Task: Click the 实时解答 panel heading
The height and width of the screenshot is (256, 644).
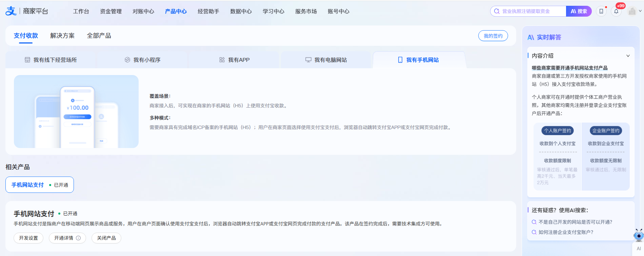Action: pyautogui.click(x=549, y=37)
